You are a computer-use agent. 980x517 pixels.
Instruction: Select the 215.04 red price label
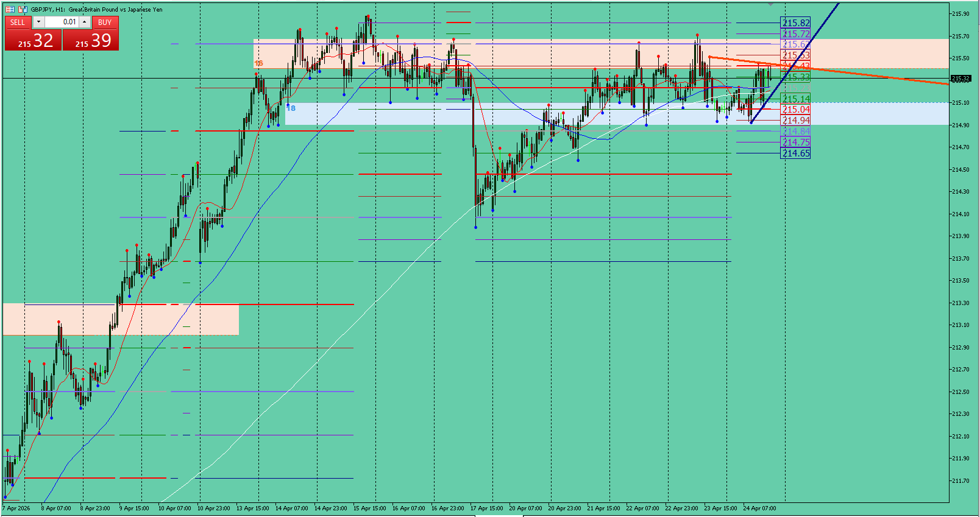coord(795,110)
